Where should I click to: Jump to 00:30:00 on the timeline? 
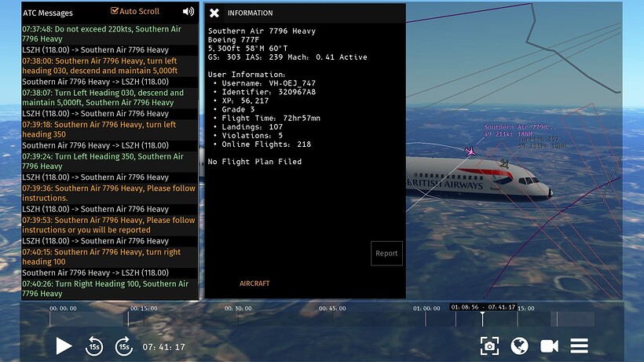(238, 309)
